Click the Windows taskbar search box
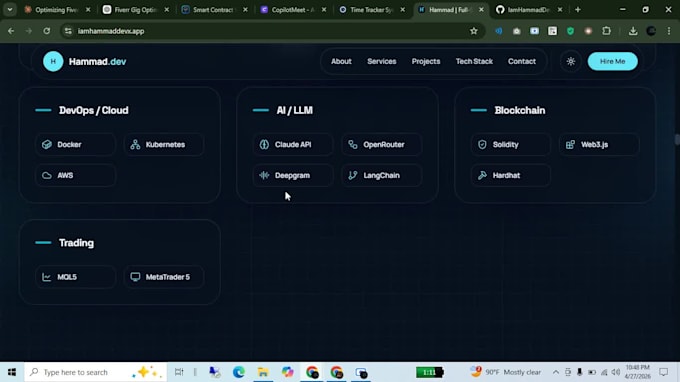This screenshot has height=382, width=680. [x=95, y=372]
